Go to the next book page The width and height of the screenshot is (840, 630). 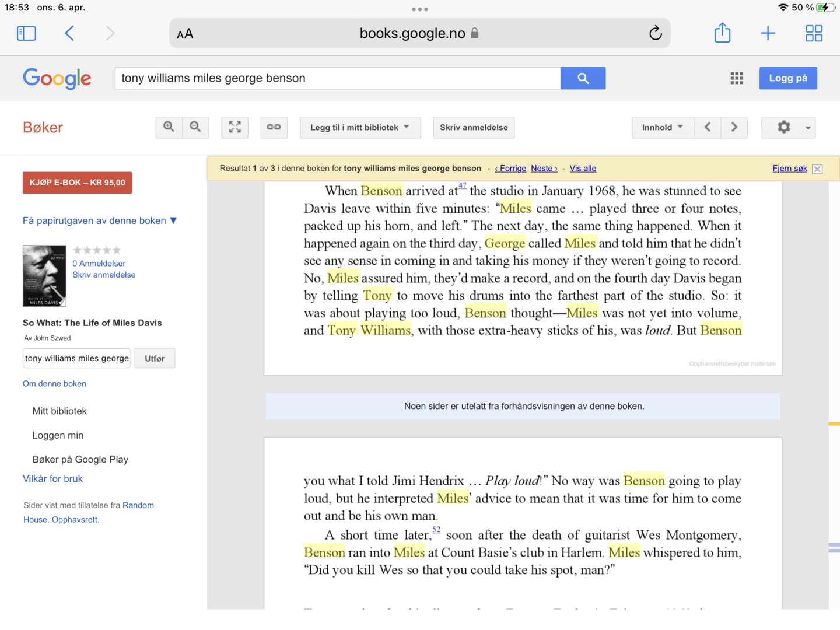[734, 127]
